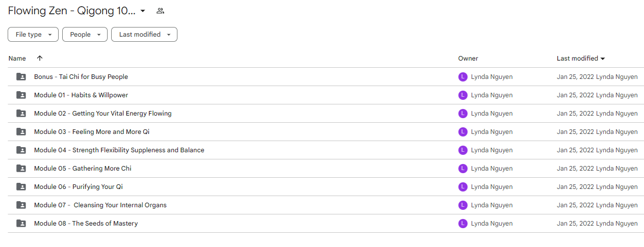Expand the People filter dropdown
Image resolution: width=644 pixels, height=247 pixels.
tap(85, 35)
